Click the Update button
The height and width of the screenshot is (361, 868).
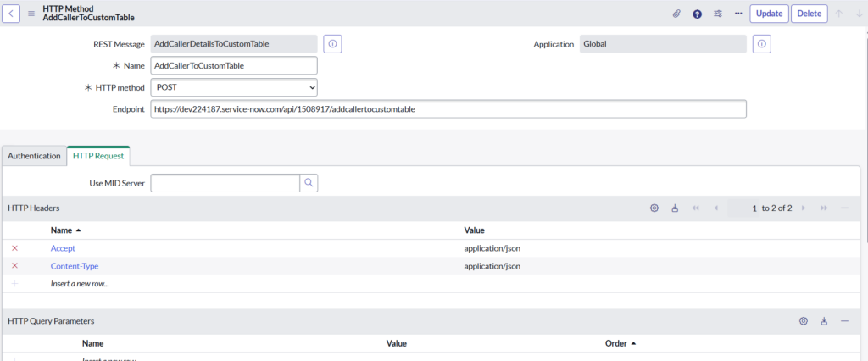pyautogui.click(x=769, y=14)
